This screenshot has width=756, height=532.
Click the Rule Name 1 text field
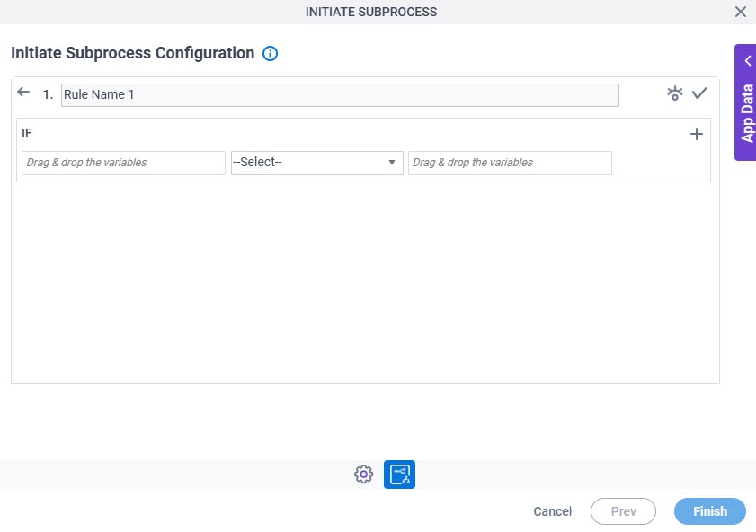coord(340,95)
